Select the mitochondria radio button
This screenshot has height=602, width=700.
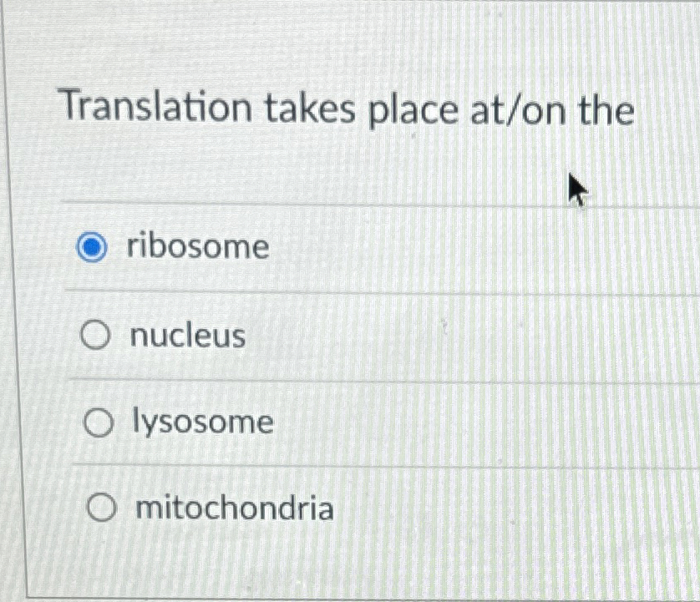point(102,508)
